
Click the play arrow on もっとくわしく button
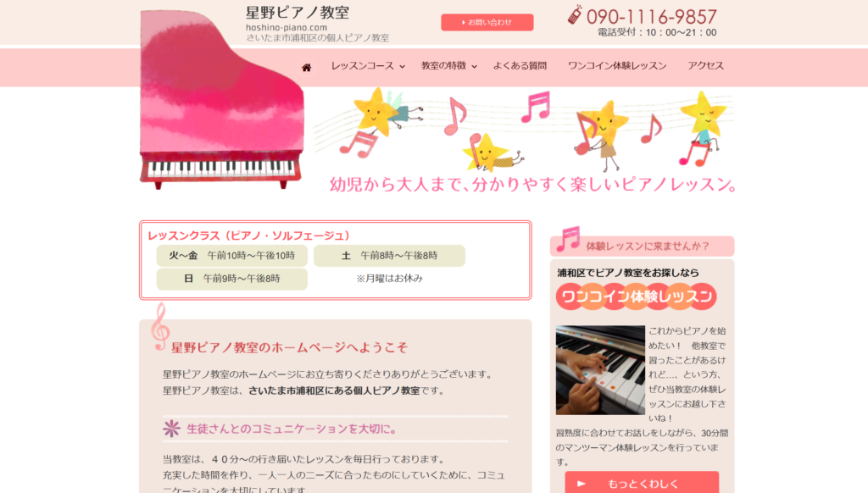click(x=581, y=484)
